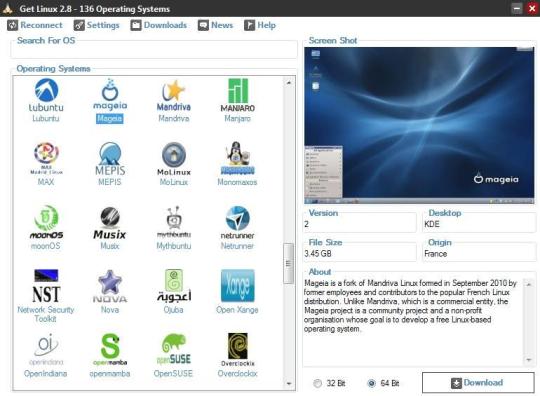
Task: Open the News menu item
Action: (x=216, y=25)
